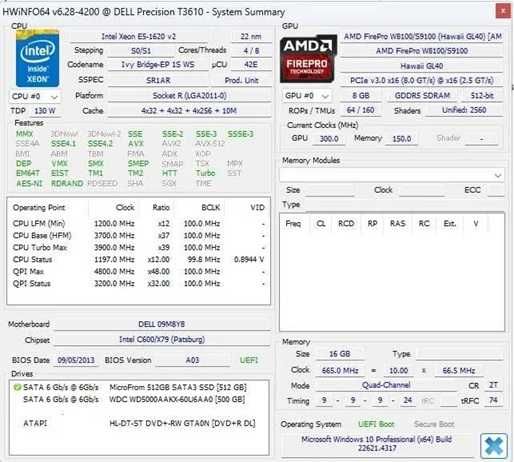
Task: Click the EM64T feature flag
Action: click(28, 173)
